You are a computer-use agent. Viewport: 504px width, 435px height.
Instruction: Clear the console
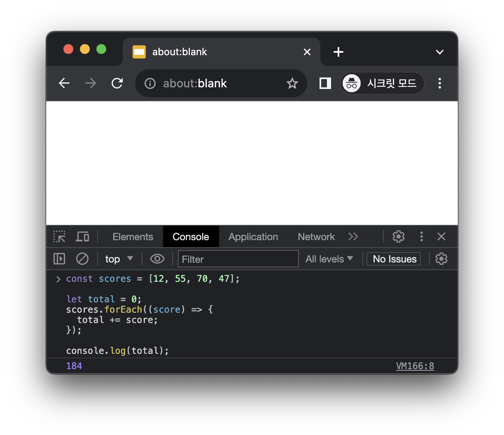point(82,259)
